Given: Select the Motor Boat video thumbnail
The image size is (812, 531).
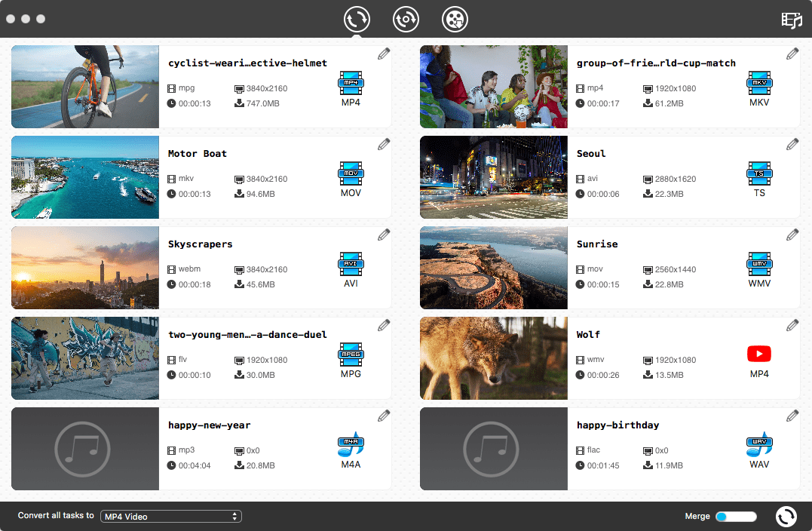Looking at the screenshot, I should (85, 177).
